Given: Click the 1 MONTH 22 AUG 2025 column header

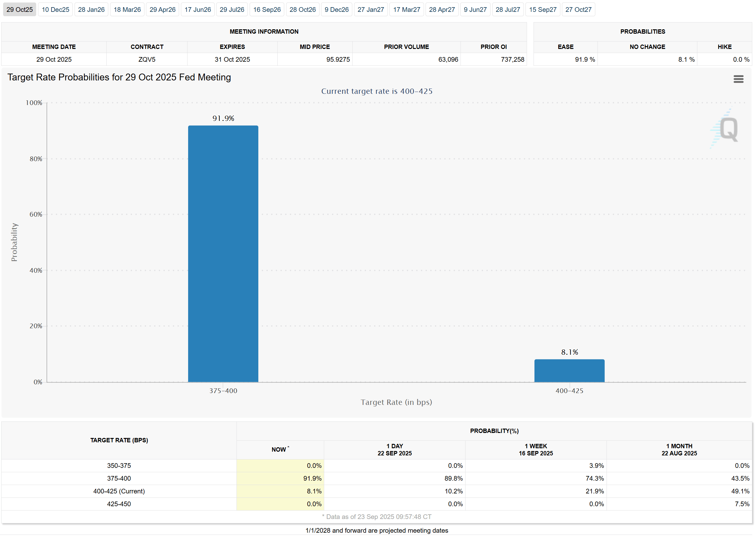Looking at the screenshot, I should (x=679, y=449).
